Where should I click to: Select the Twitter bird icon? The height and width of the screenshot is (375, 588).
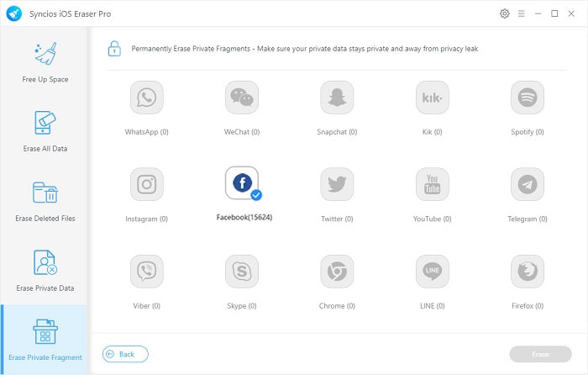click(x=337, y=184)
